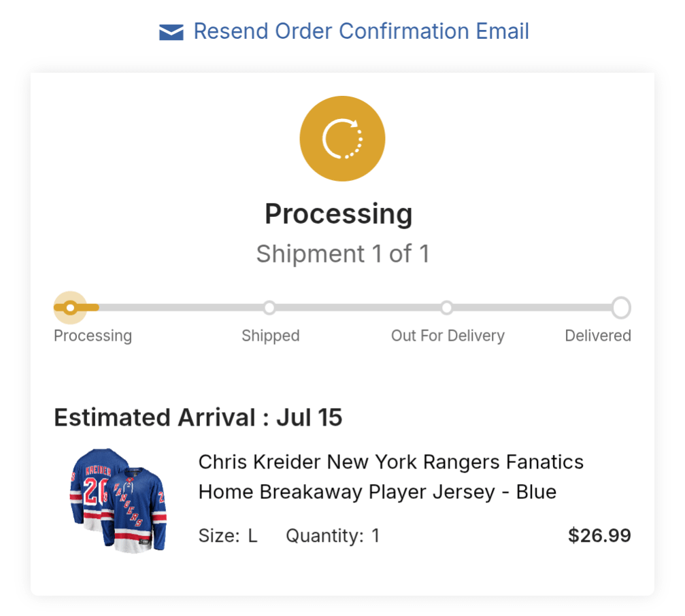Image resolution: width=685 pixels, height=616 pixels.
Task: Select the Delivered stage label
Action: [x=598, y=335]
